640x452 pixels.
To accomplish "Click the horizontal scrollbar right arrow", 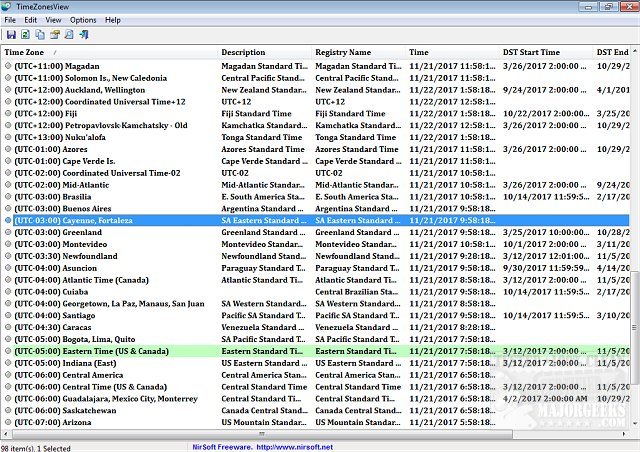I will point(624,434).
